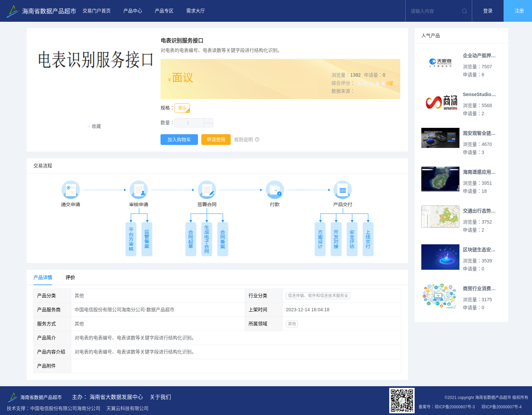
Task: Click the 收藏 favorite link
Action: click(96, 126)
